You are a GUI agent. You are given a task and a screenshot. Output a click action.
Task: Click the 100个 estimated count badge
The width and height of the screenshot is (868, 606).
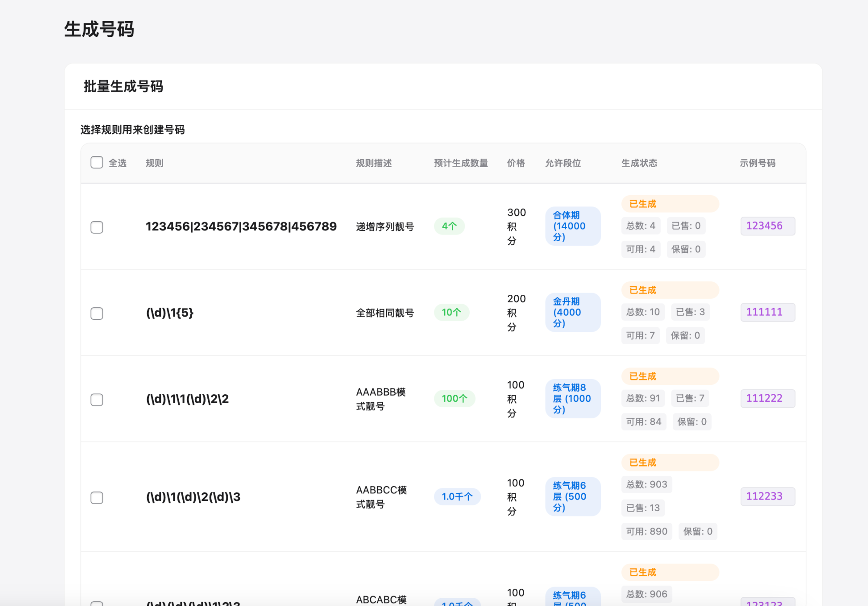[454, 398]
